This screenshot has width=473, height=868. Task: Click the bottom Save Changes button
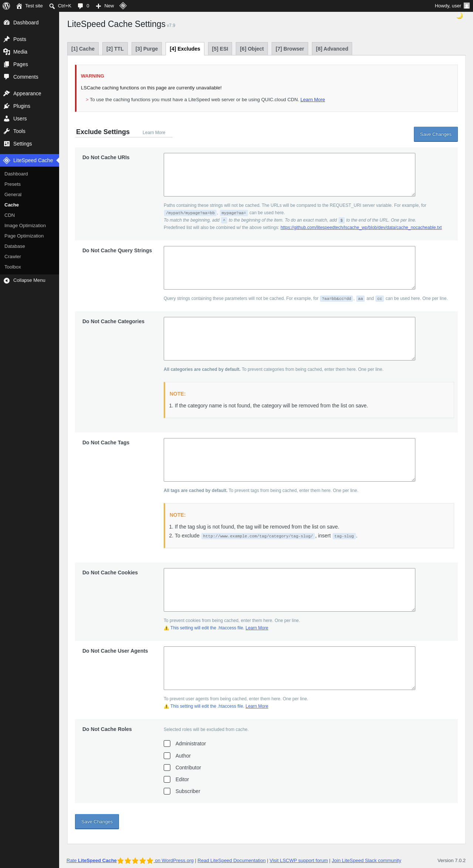coord(97,822)
